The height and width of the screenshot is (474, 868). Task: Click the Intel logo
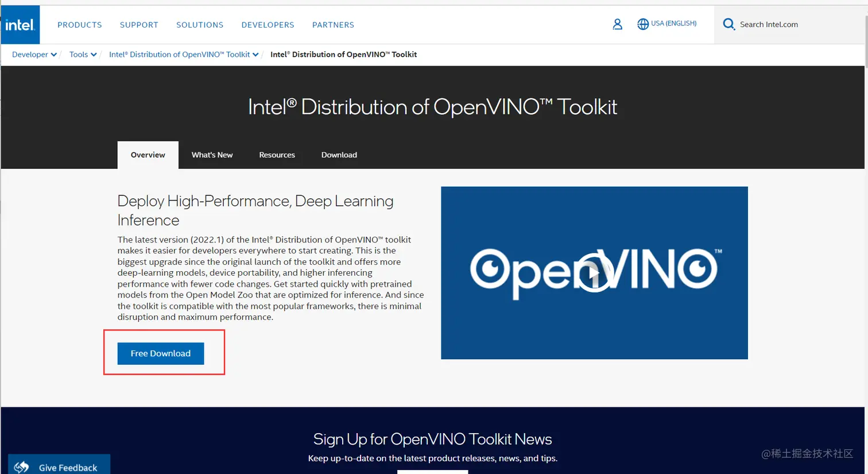point(20,25)
